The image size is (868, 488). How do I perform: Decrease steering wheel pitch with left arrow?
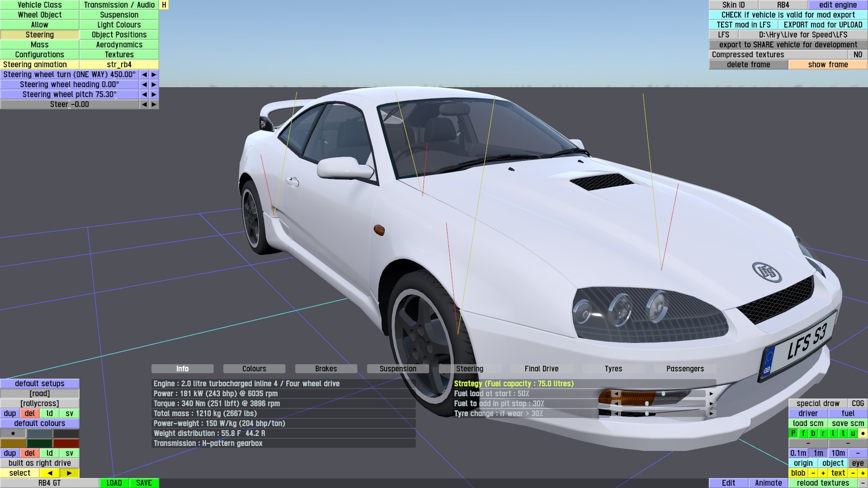click(x=144, y=94)
